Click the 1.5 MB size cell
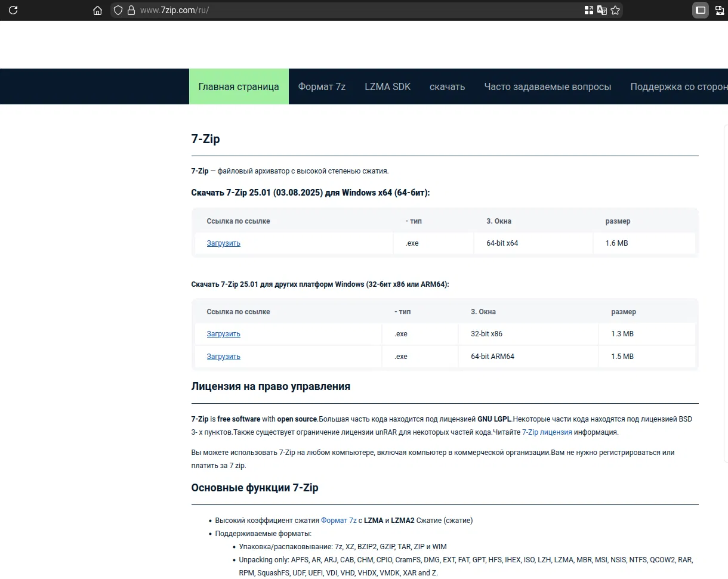This screenshot has height=579, width=728. [x=647, y=357]
